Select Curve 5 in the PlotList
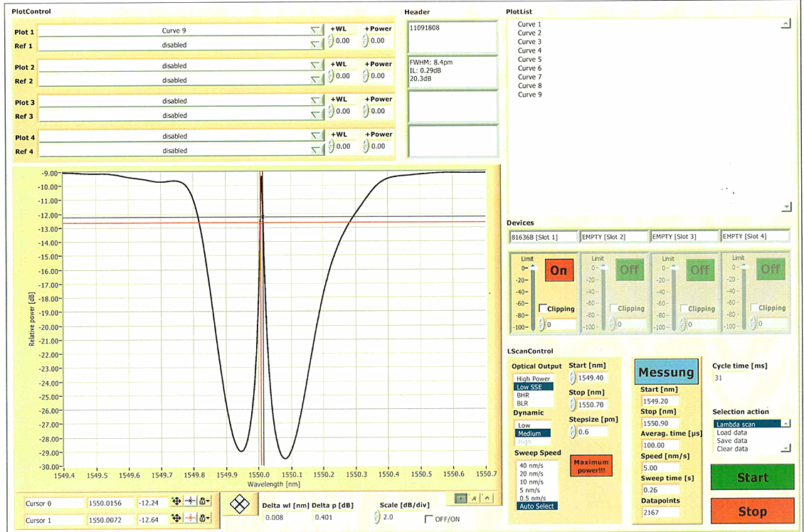Viewport: 804px width, 532px height. (x=529, y=60)
